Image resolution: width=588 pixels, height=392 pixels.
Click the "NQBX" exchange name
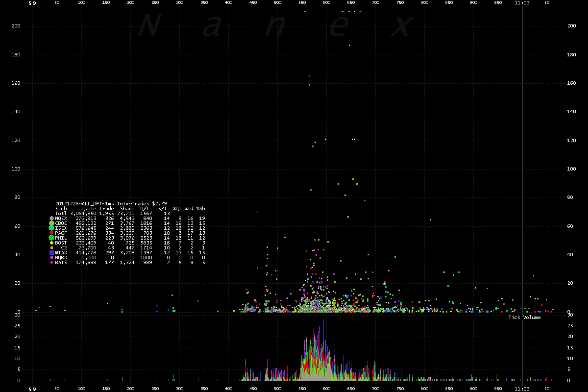pos(61,257)
